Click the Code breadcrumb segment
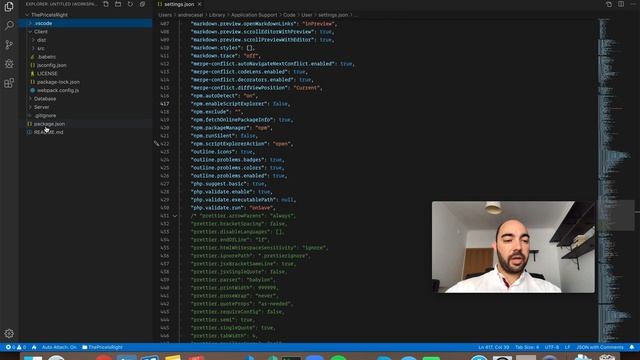Image resolution: width=640 pixels, height=360 pixels. (289, 15)
